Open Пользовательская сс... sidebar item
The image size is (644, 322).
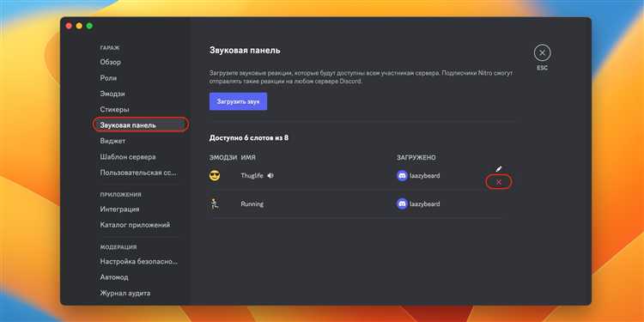click(139, 173)
